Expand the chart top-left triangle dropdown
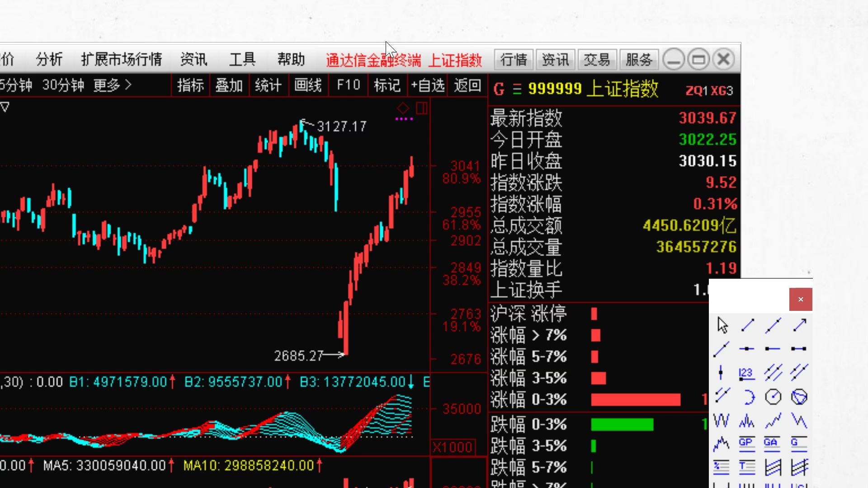Viewport: 868px width, 488px height. 5,107
